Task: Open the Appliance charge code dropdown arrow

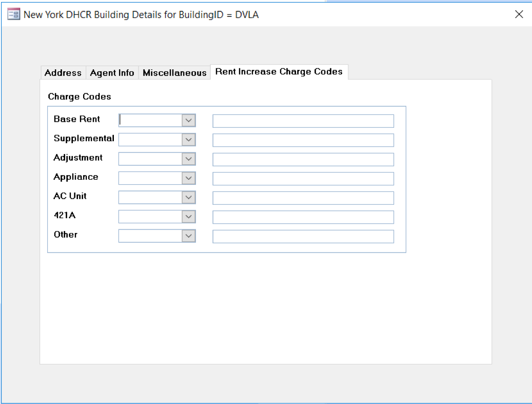Action: (x=189, y=178)
